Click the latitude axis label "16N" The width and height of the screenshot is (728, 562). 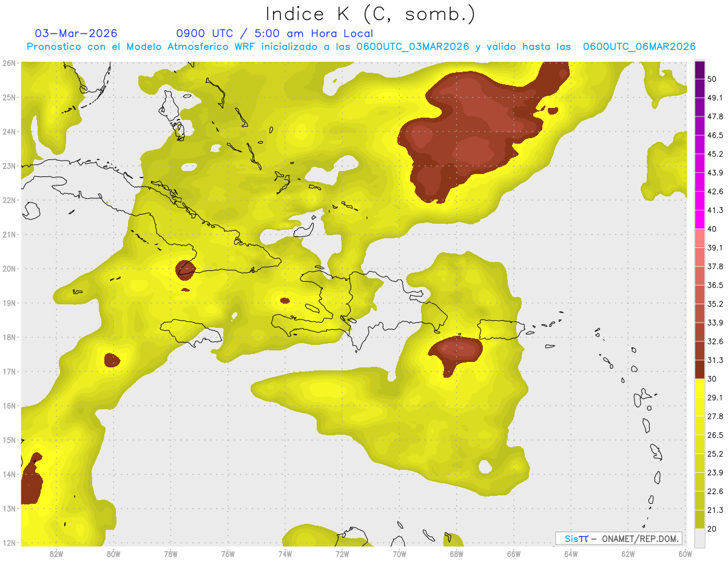coord(9,406)
